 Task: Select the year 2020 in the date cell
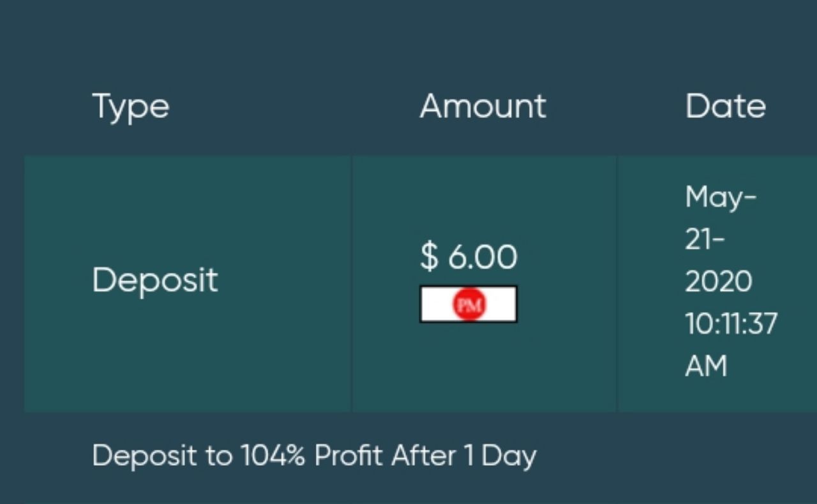[718, 281]
